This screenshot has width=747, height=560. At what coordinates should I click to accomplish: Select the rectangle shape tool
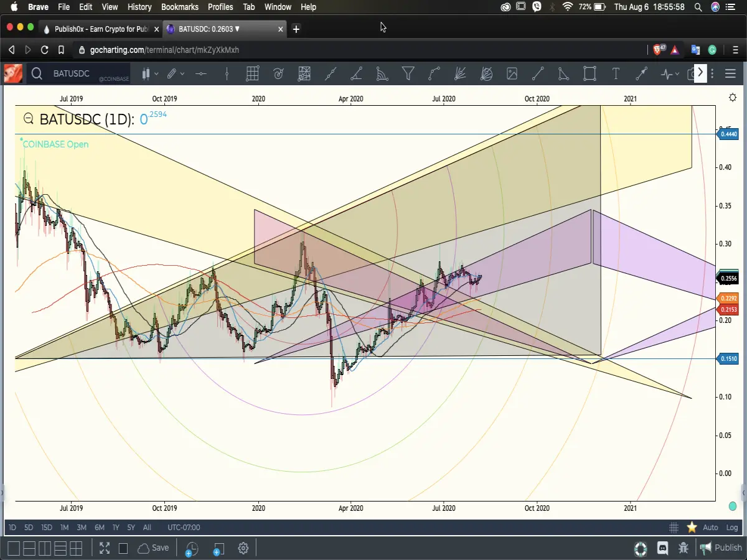(590, 74)
